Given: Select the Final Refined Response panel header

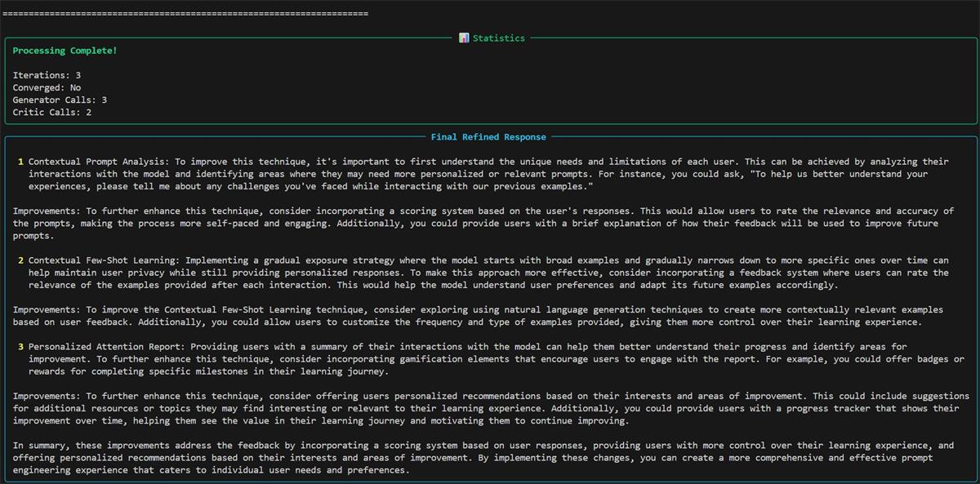Looking at the screenshot, I should (x=489, y=136).
